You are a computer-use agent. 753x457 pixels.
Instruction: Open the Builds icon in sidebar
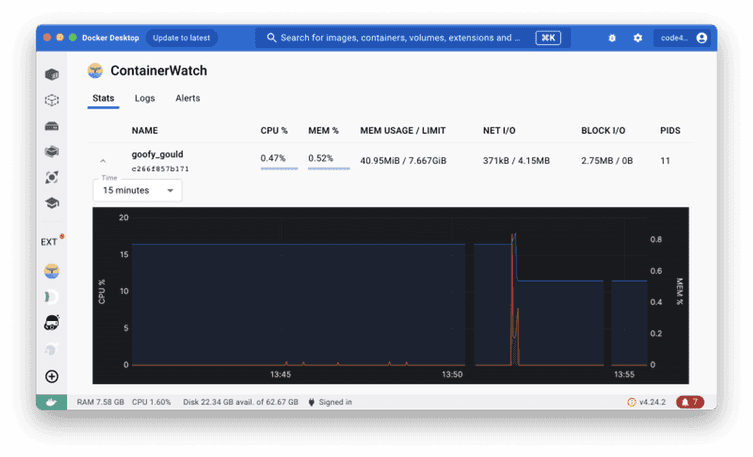pyautogui.click(x=52, y=152)
